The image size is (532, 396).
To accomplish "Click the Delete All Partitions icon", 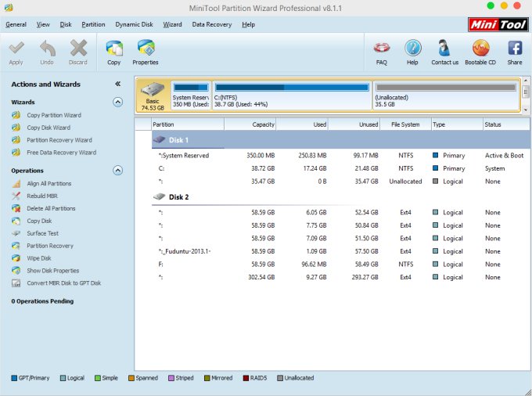I will [16, 208].
